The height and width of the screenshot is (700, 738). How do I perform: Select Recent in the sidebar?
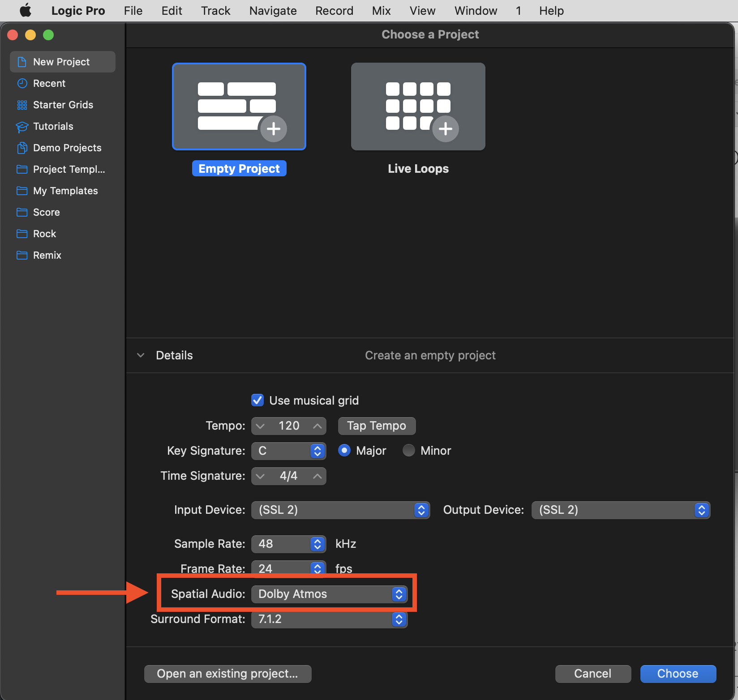tap(63, 83)
